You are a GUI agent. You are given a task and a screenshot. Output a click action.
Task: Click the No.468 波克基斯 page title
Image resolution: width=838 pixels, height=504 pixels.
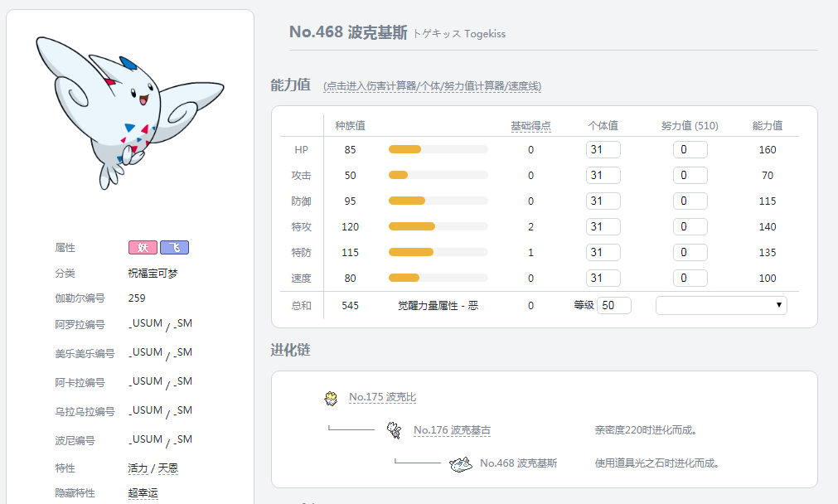[x=348, y=32]
